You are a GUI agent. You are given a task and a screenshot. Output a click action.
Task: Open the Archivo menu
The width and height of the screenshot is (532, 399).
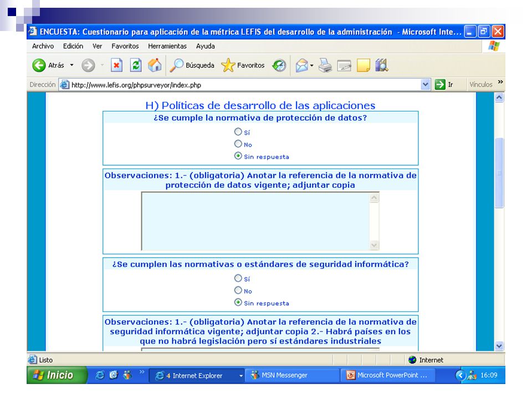pyautogui.click(x=43, y=46)
